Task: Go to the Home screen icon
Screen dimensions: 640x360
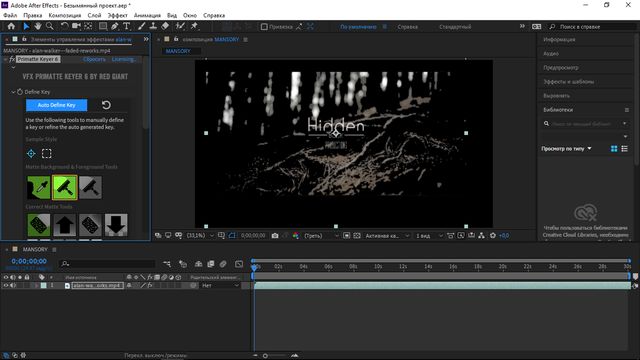Action: [x=11, y=26]
